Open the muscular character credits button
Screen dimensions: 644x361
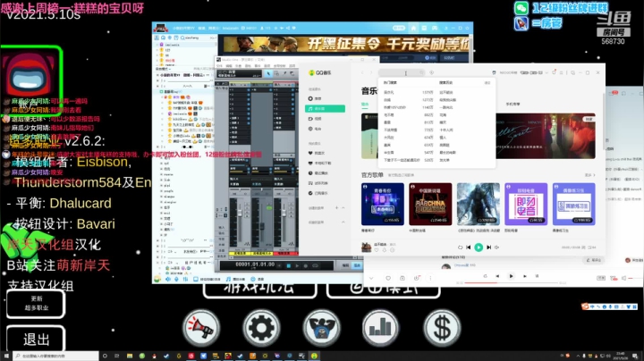(x=322, y=328)
